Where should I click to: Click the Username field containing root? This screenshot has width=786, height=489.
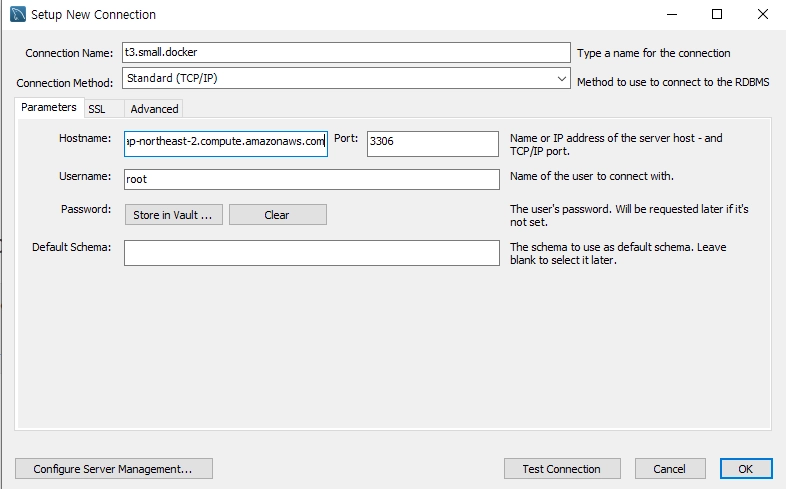pyautogui.click(x=311, y=179)
